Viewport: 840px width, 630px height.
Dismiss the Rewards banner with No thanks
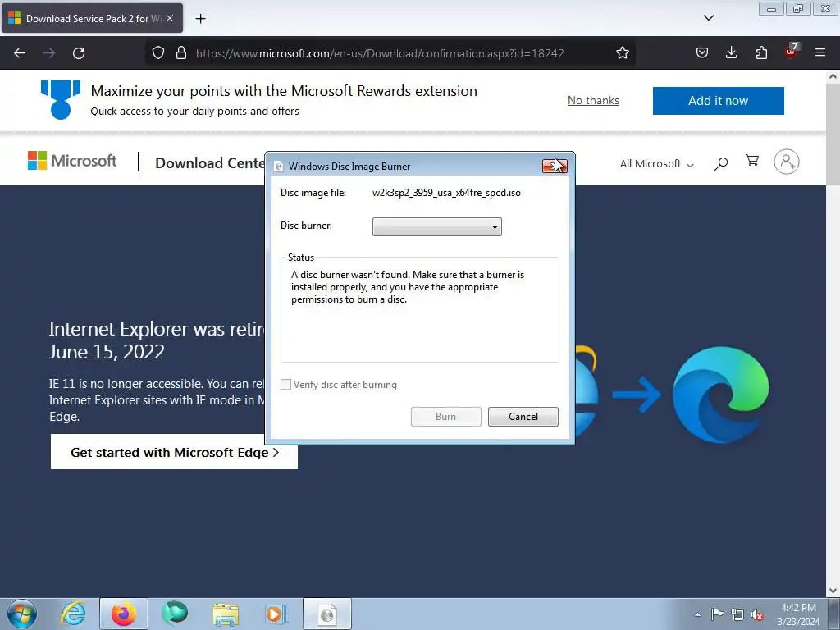coord(593,101)
